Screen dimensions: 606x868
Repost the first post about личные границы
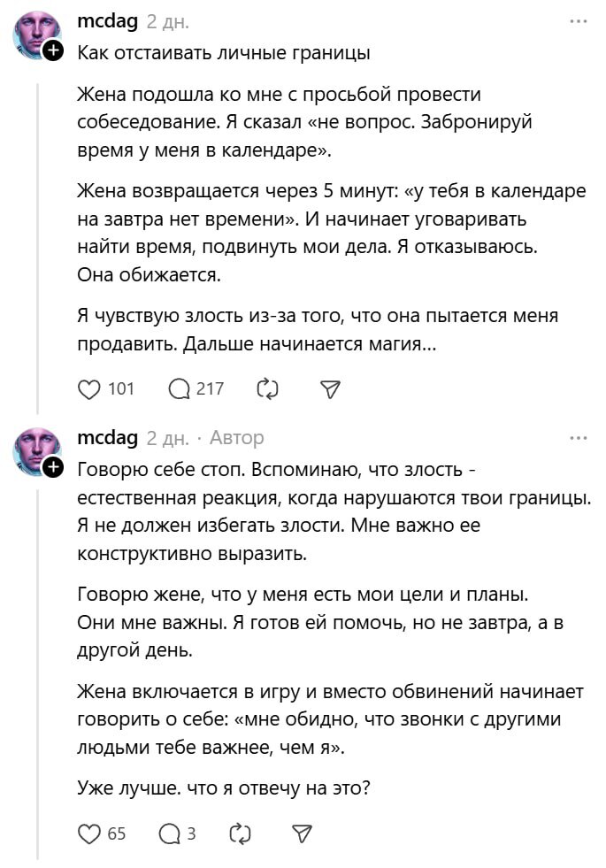pyautogui.click(x=266, y=388)
